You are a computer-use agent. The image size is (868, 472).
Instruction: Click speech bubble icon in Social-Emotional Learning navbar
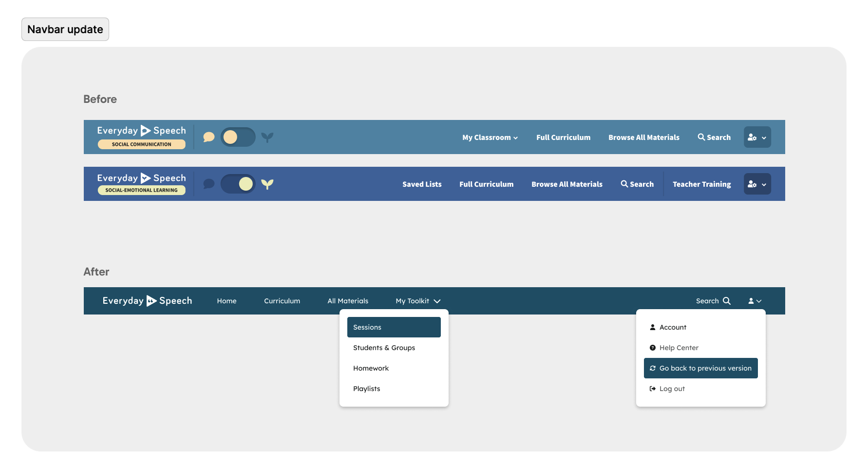[x=209, y=184]
